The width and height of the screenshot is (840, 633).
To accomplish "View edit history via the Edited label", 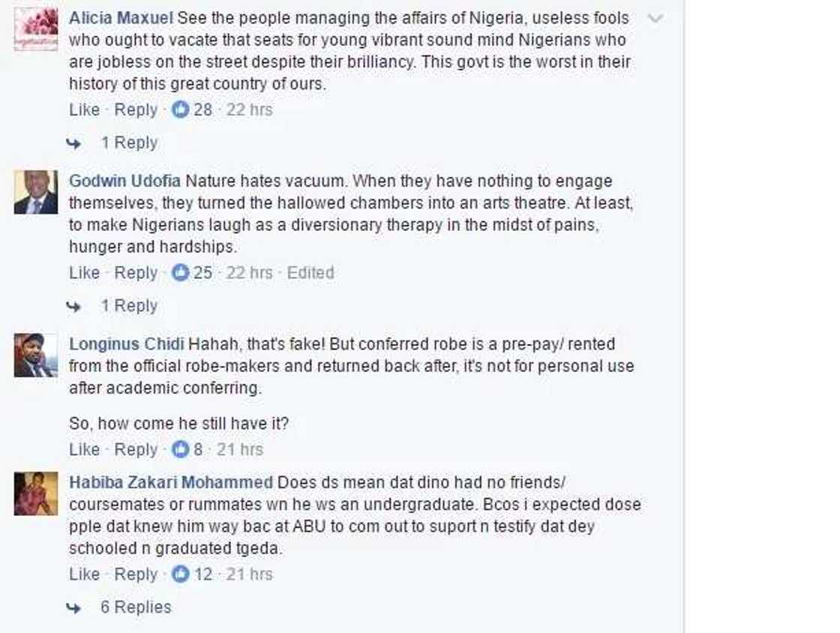I will point(310,273).
